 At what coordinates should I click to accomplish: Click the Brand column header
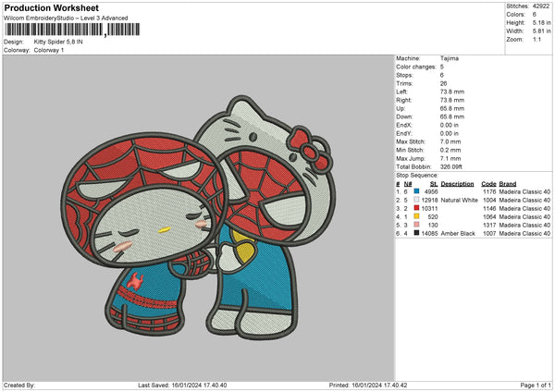(x=508, y=184)
